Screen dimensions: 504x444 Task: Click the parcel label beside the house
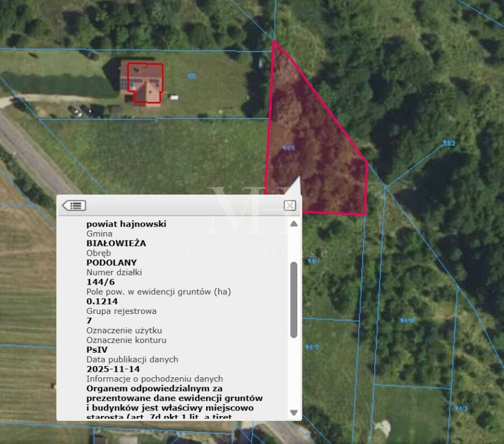(x=192, y=76)
